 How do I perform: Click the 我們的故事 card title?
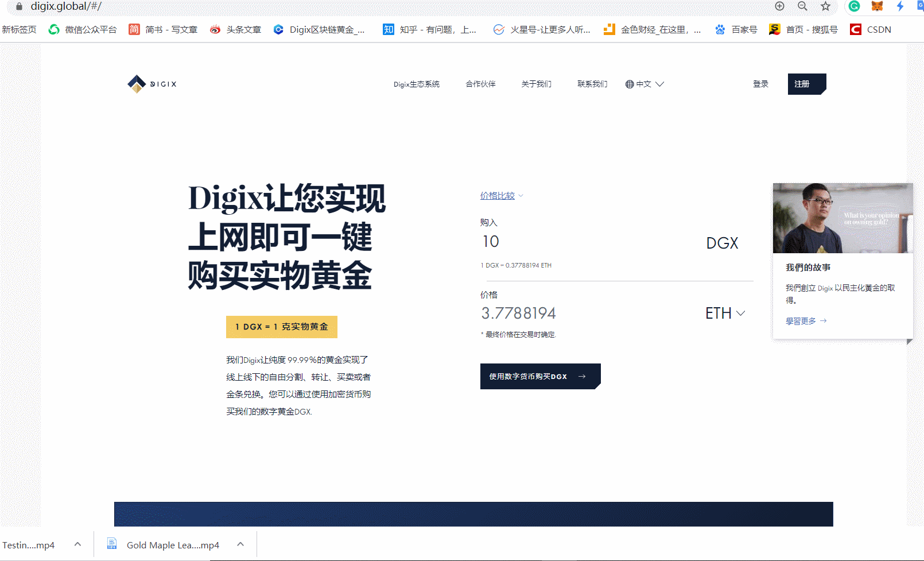(808, 268)
